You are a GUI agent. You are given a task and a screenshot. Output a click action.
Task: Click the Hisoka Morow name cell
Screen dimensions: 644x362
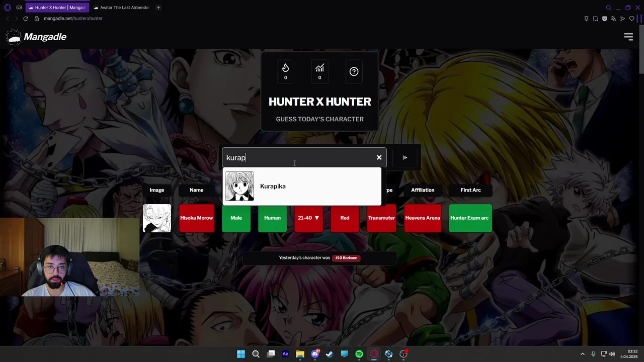(196, 218)
